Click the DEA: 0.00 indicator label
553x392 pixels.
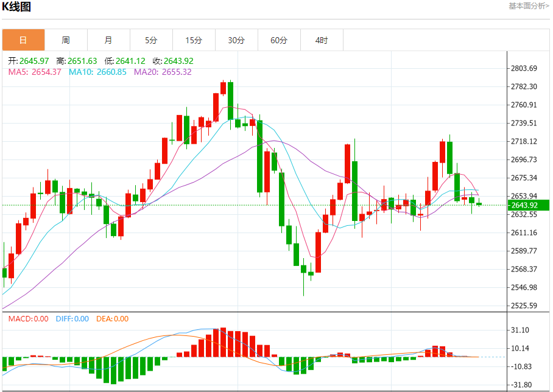click(x=113, y=319)
